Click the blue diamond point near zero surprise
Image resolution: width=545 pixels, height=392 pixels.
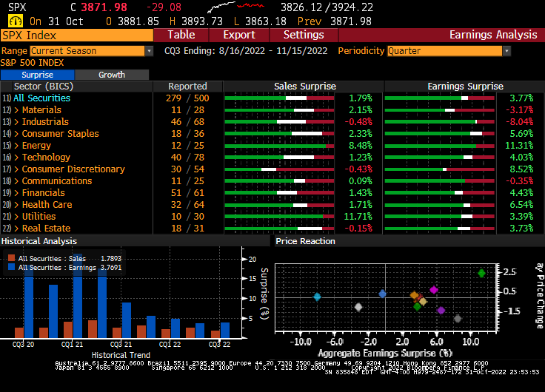point(382,294)
